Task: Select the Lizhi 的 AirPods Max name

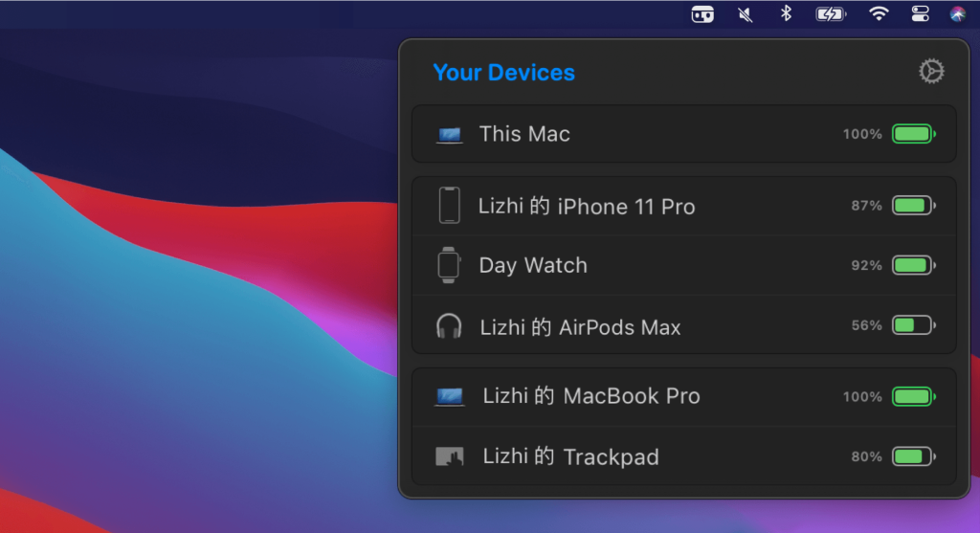Action: pyautogui.click(x=580, y=327)
